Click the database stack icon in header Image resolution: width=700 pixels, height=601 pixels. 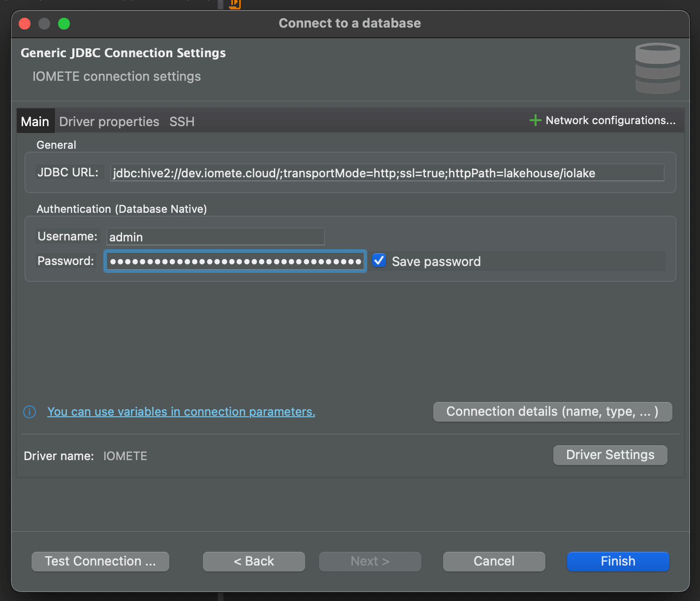tap(658, 68)
